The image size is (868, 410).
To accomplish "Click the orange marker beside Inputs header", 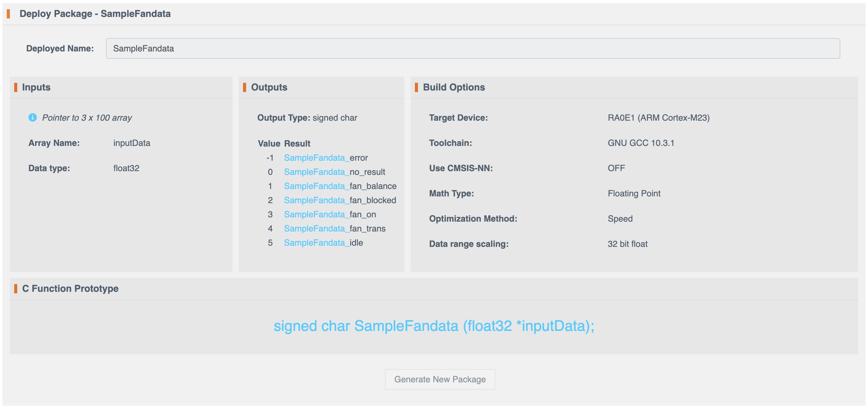I will pos(15,87).
